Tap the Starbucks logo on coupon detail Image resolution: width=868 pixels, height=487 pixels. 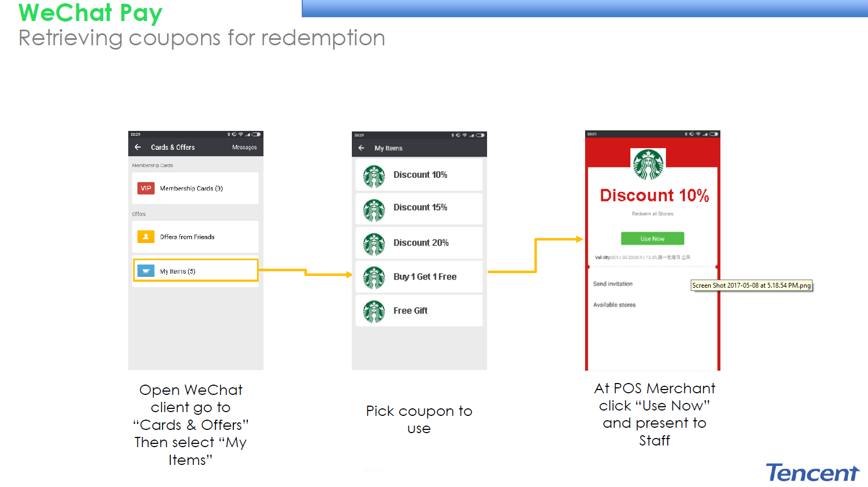(x=648, y=164)
